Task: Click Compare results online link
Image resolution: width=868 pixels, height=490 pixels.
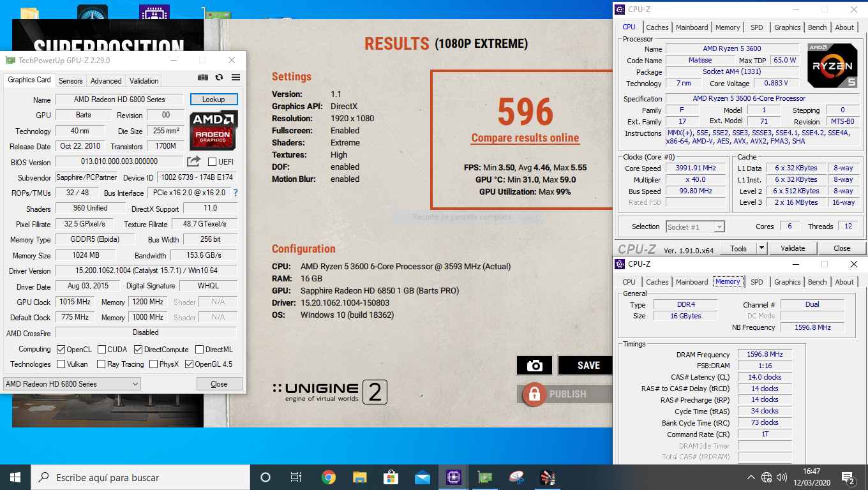Action: click(525, 138)
